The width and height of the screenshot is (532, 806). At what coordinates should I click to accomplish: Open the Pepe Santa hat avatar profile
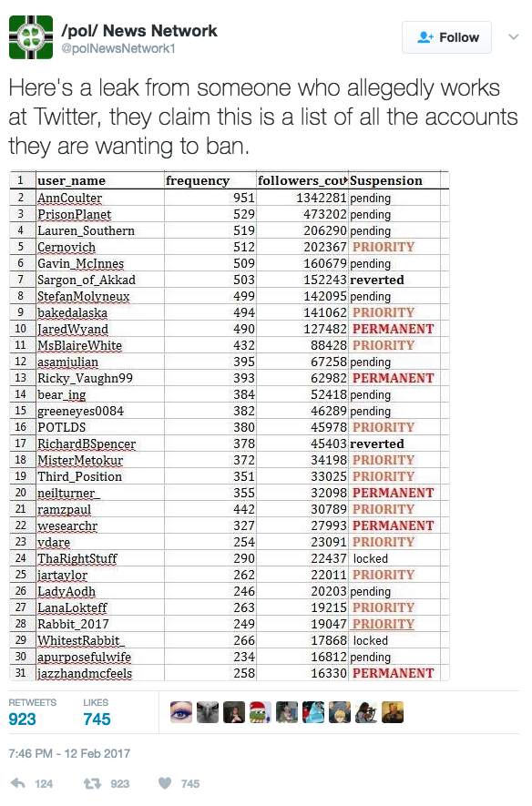(261, 712)
